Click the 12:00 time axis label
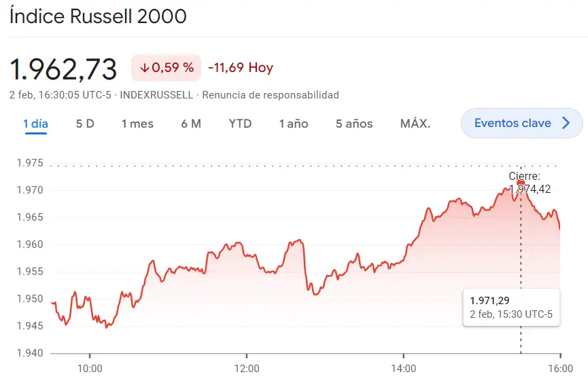 (x=247, y=369)
